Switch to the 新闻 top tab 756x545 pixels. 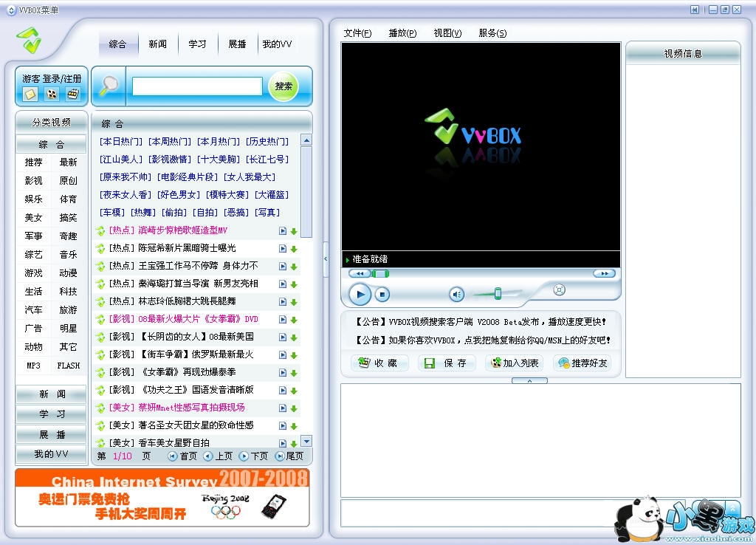(x=158, y=44)
